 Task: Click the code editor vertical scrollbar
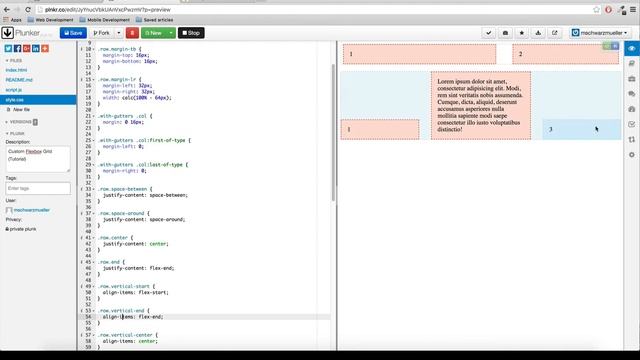click(x=333, y=133)
